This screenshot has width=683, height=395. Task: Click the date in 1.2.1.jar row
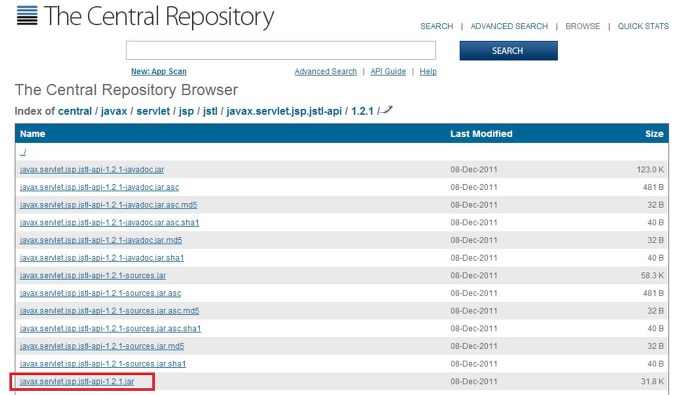(474, 381)
